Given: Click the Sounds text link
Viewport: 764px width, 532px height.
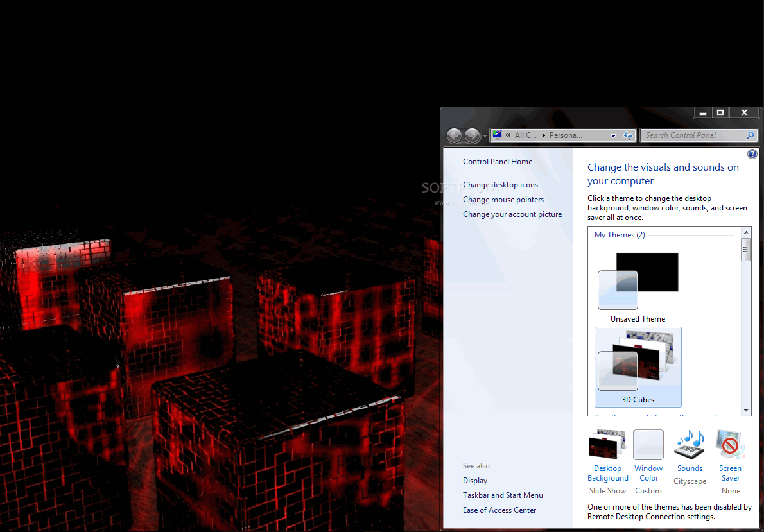Looking at the screenshot, I should (x=690, y=468).
